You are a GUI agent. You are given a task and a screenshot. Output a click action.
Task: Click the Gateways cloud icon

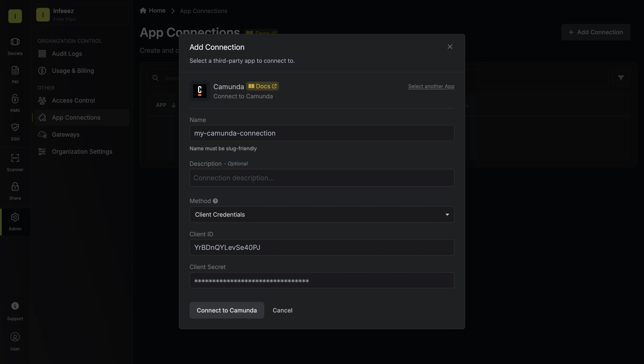(x=42, y=134)
